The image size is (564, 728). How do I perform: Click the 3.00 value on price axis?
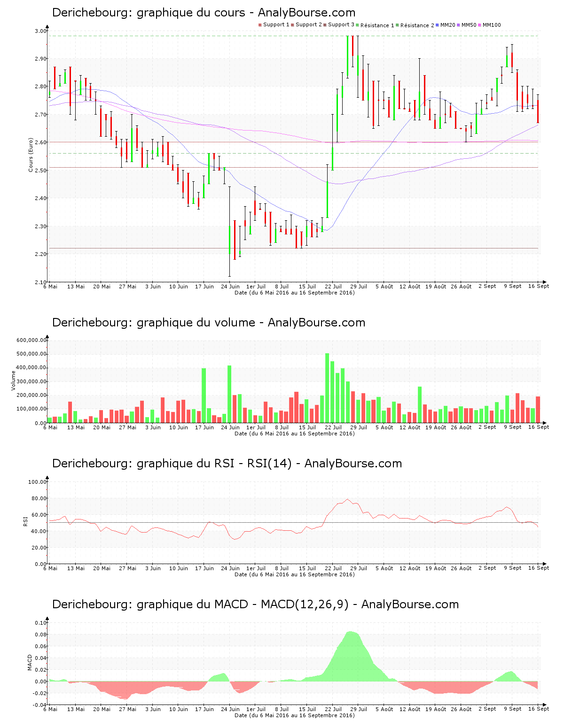coord(41,31)
